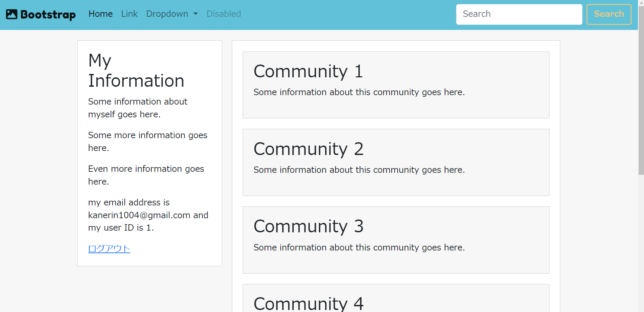Select the Community 4 heading
644x312 pixels.
coord(309,303)
